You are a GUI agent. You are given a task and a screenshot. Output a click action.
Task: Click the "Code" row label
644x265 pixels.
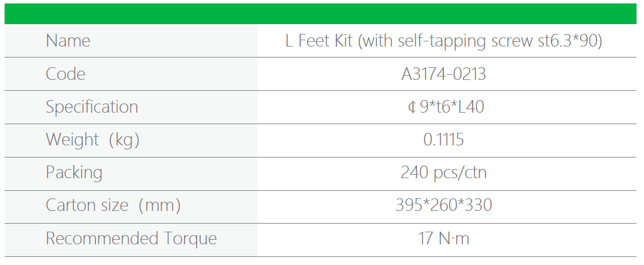pos(66,74)
